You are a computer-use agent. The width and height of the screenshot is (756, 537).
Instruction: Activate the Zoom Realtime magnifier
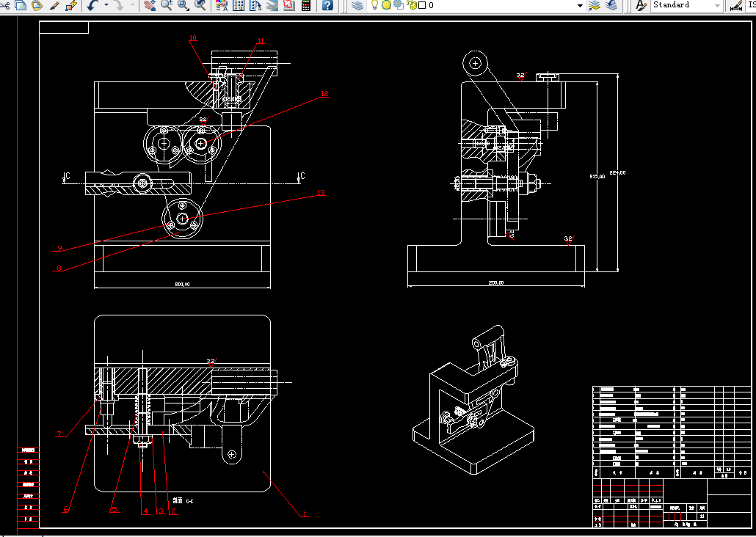[x=166, y=5]
